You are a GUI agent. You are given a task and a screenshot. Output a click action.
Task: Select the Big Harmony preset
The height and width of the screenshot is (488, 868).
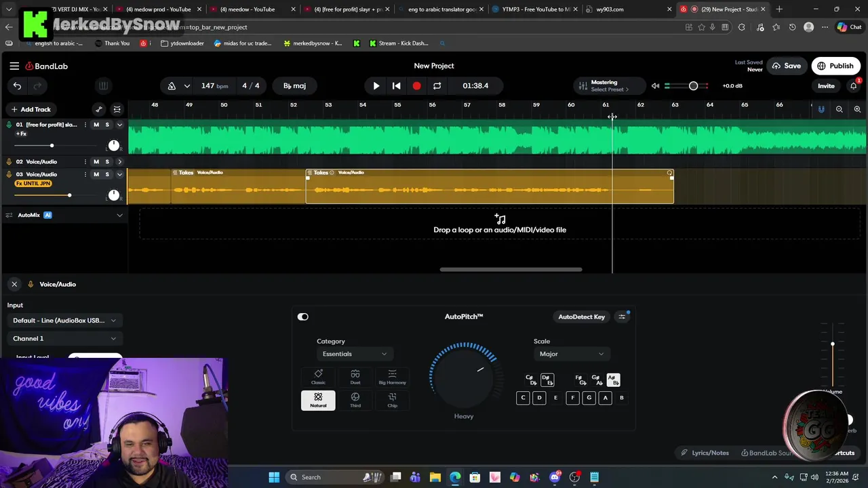pyautogui.click(x=392, y=378)
